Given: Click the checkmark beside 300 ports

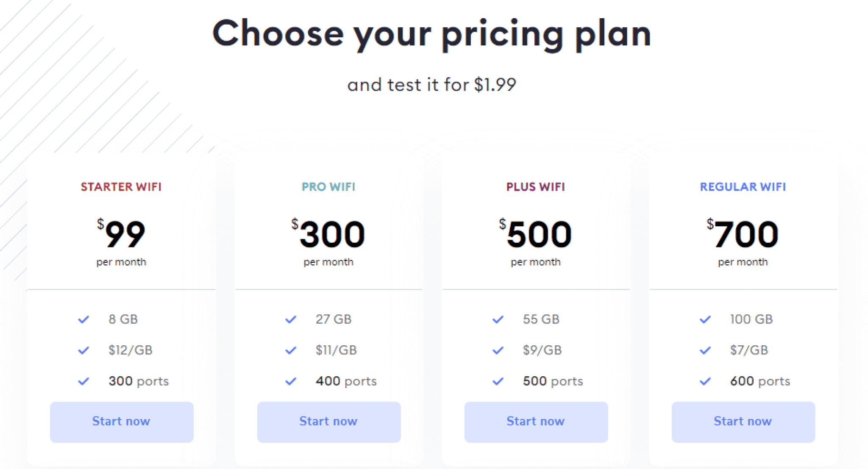Looking at the screenshot, I should click(83, 381).
